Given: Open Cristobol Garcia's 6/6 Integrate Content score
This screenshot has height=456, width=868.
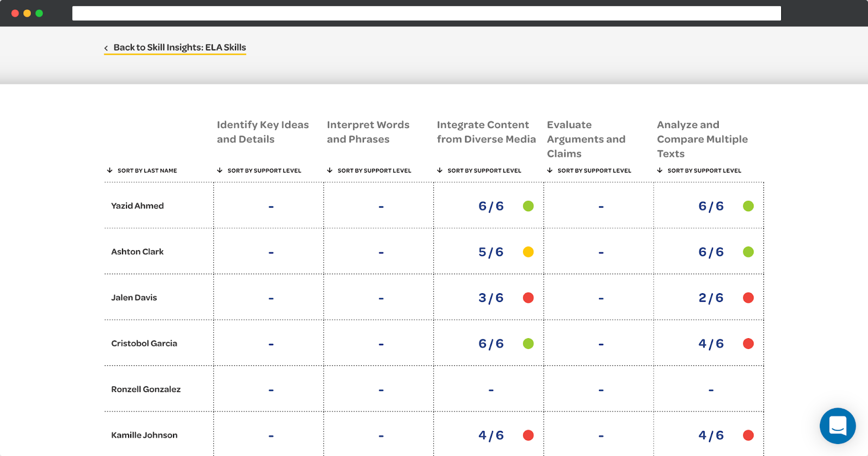Looking at the screenshot, I should tap(491, 344).
